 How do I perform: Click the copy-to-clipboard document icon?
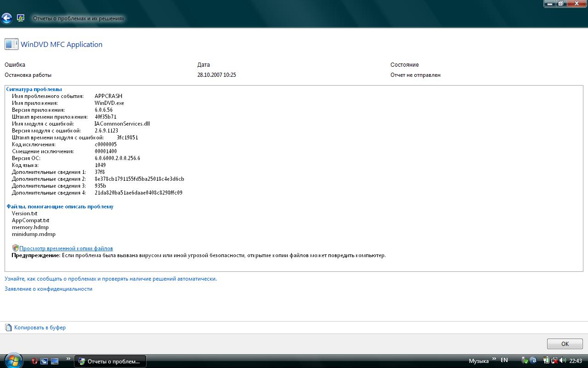point(8,328)
